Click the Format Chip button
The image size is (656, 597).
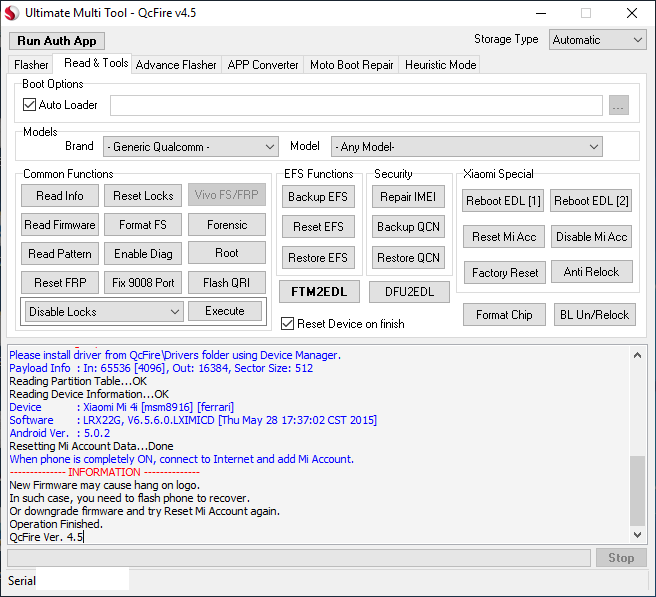point(504,315)
